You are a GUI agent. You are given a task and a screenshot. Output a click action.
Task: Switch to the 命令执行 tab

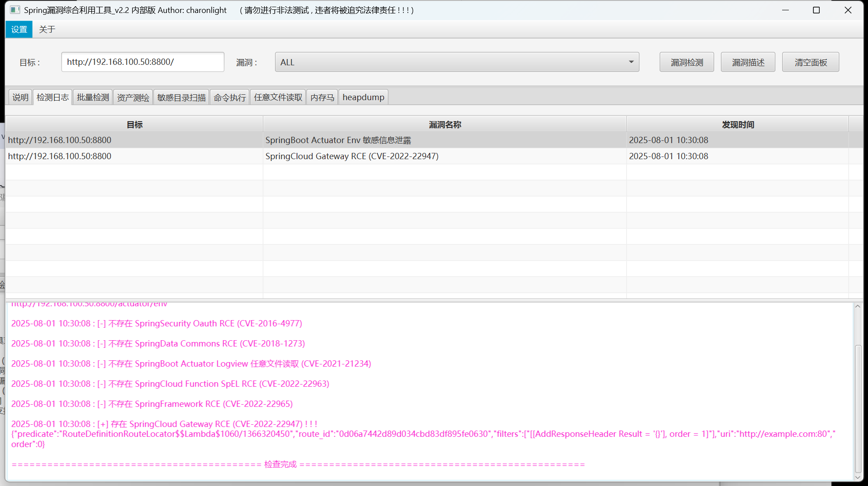point(229,97)
